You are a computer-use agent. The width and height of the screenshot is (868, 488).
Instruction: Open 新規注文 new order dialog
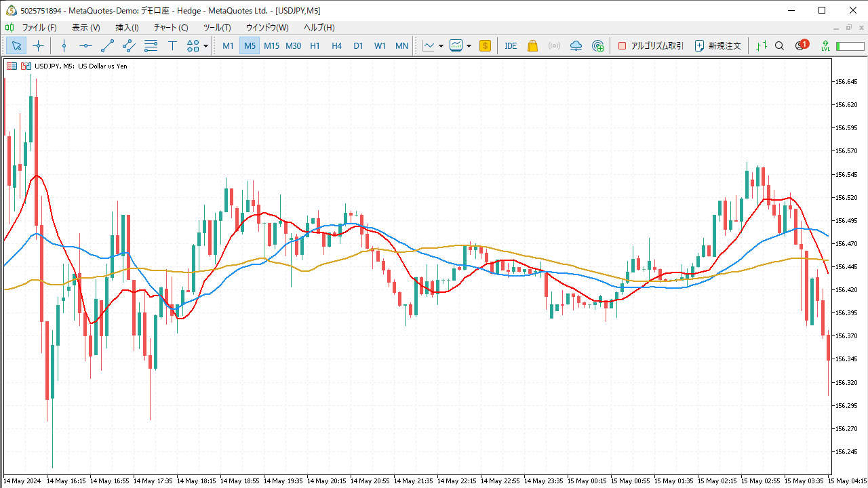click(x=717, y=45)
